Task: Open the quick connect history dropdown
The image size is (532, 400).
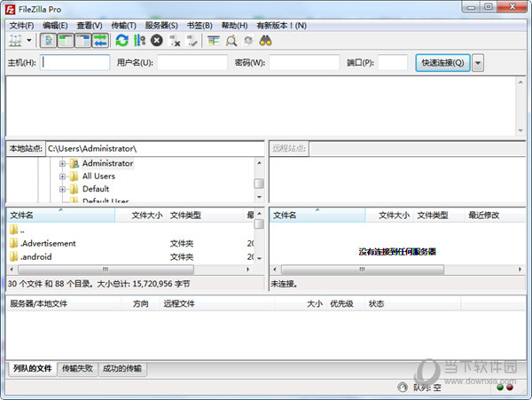Action: pos(478,63)
